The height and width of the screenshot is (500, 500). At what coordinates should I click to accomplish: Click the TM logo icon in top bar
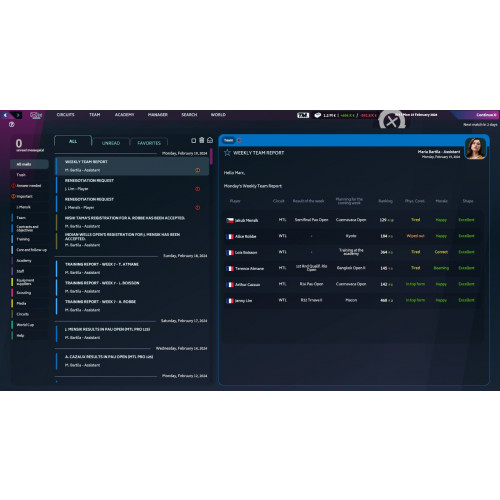303,115
